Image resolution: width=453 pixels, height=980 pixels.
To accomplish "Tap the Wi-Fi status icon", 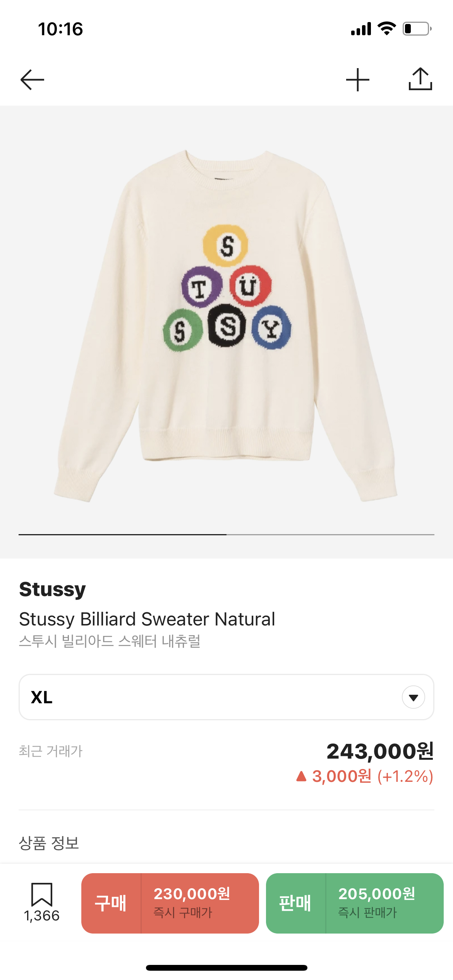I will pos(386,29).
